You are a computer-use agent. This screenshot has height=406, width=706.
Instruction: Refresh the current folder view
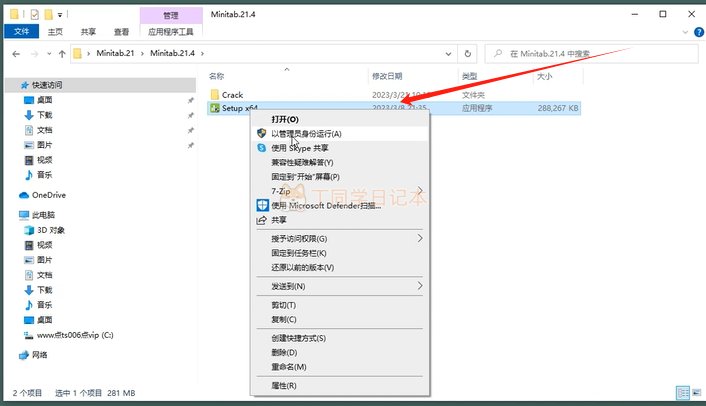point(468,54)
